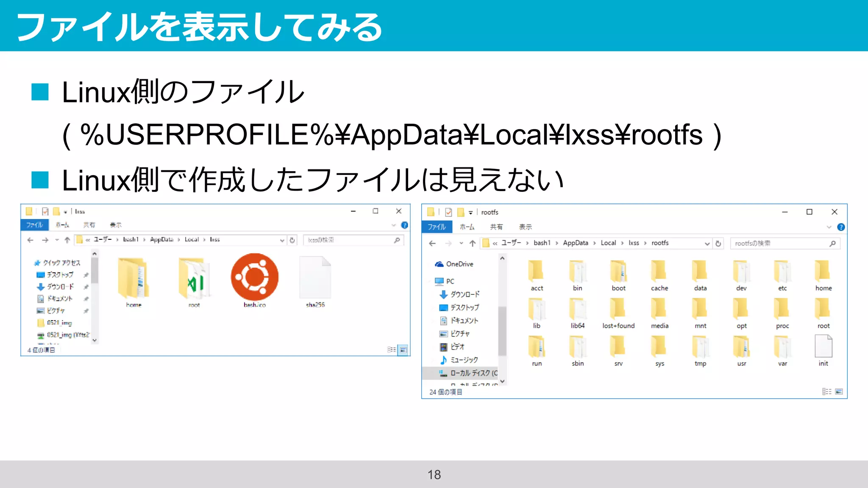
Task: Click the srv folder icon
Action: pos(618,347)
